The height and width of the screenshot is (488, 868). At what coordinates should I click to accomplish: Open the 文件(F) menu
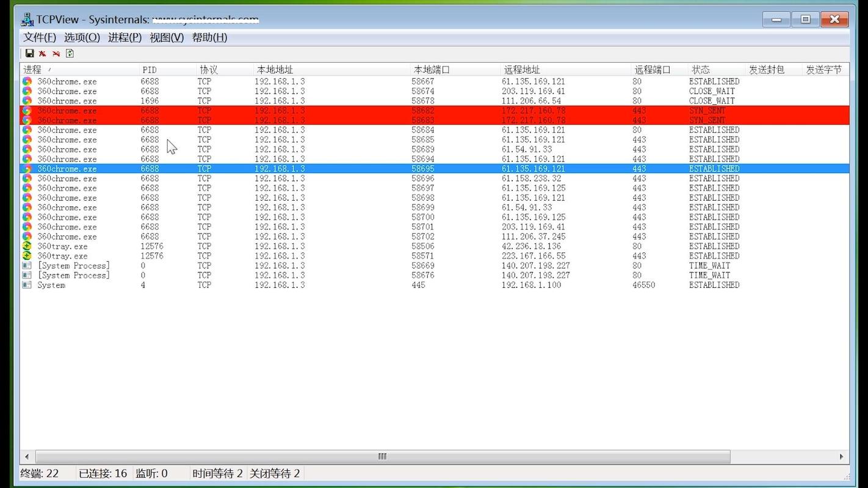[x=40, y=37]
